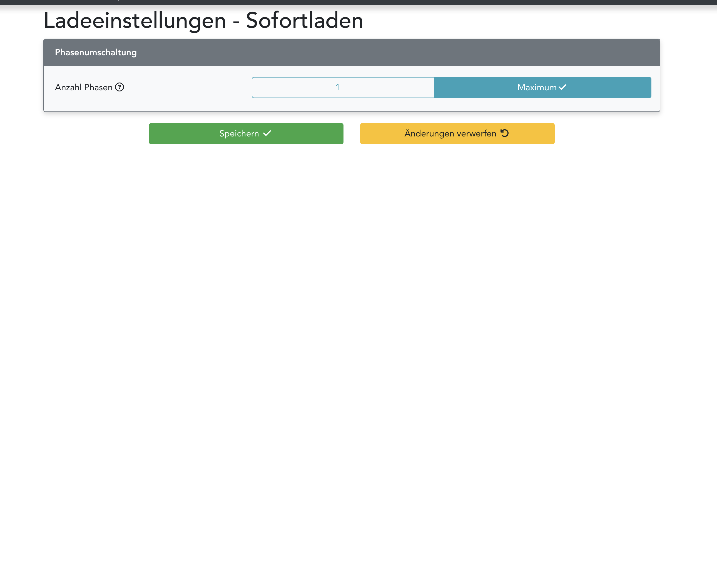This screenshot has width=717, height=588.
Task: Select the Maximum phases option
Action: 542,87
